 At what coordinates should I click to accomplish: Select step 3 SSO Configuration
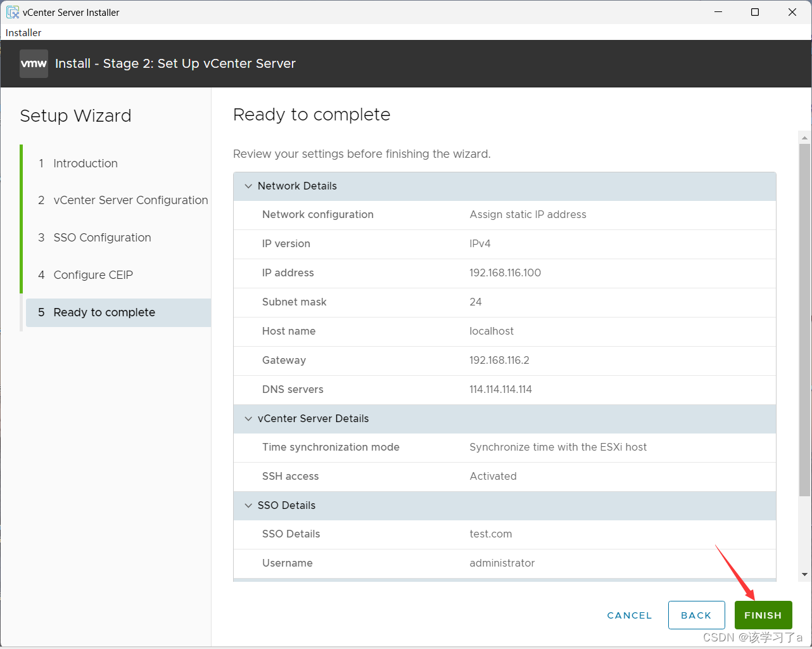click(94, 238)
